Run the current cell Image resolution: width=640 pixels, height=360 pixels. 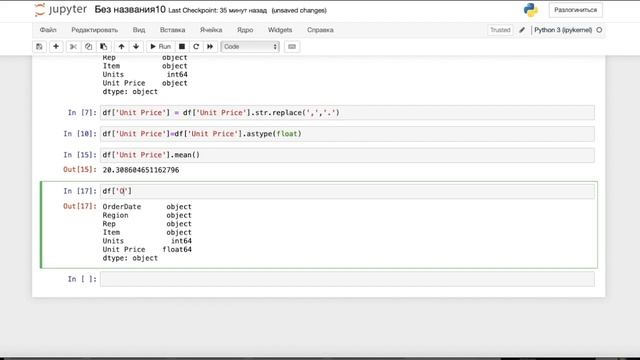point(160,47)
